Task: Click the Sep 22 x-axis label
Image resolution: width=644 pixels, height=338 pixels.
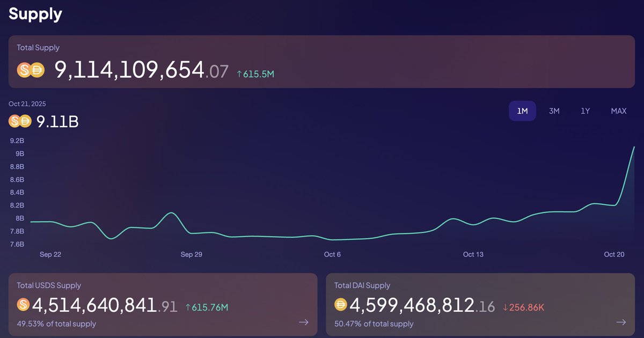Action: [50, 254]
